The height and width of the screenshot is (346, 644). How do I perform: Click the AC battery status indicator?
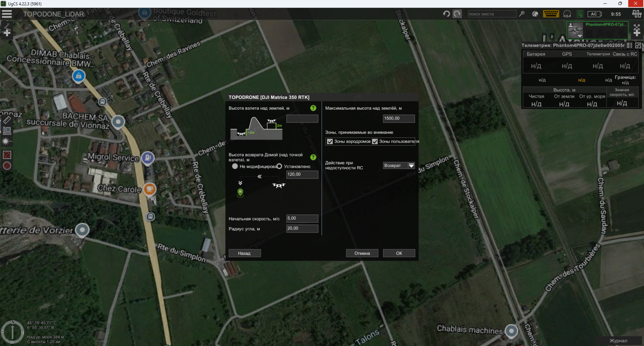pos(595,14)
